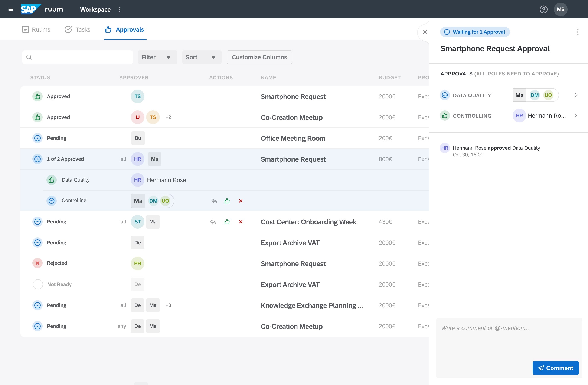The image size is (588, 385).
Task: Click the help question mark icon
Action: click(x=543, y=9)
